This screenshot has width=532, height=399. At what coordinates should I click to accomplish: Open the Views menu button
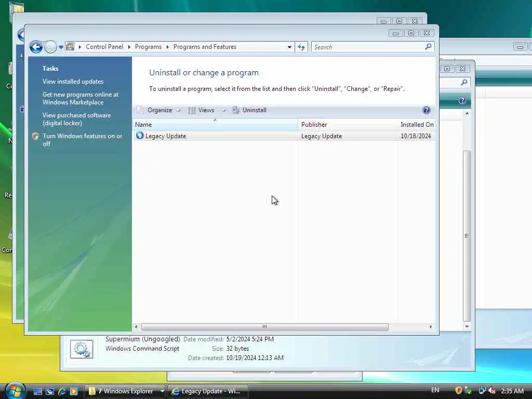(x=202, y=110)
